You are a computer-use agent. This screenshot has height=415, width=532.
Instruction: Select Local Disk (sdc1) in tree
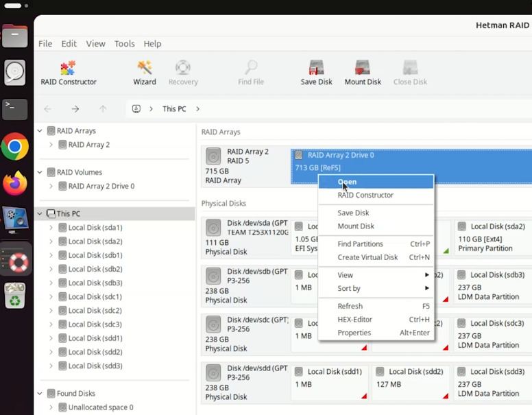pos(95,297)
